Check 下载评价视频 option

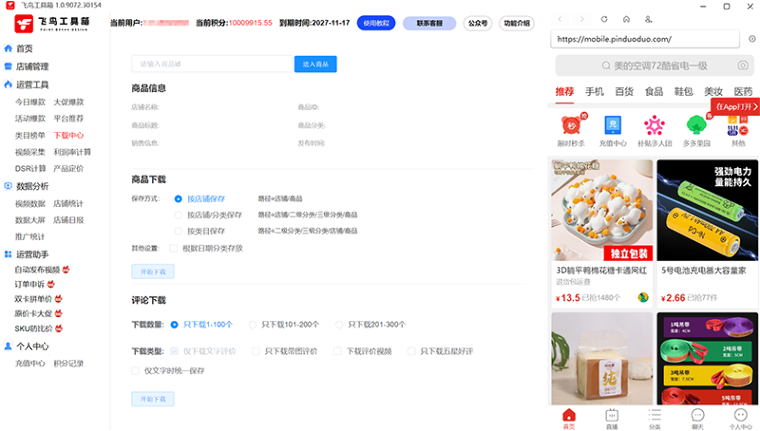pos(337,351)
